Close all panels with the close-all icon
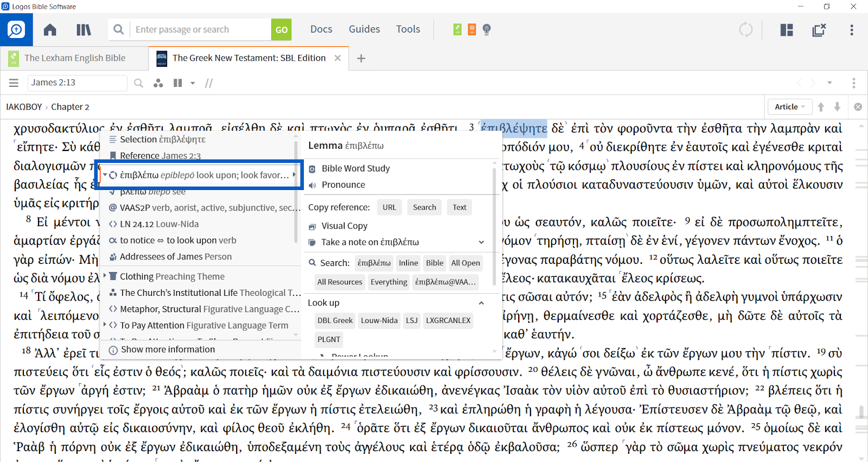The width and height of the screenshot is (868, 462). tap(819, 30)
